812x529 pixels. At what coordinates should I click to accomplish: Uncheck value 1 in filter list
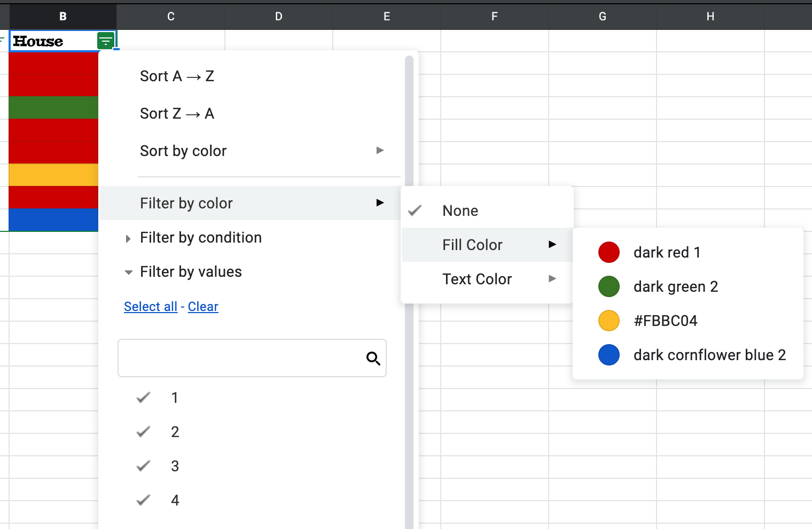tap(143, 398)
